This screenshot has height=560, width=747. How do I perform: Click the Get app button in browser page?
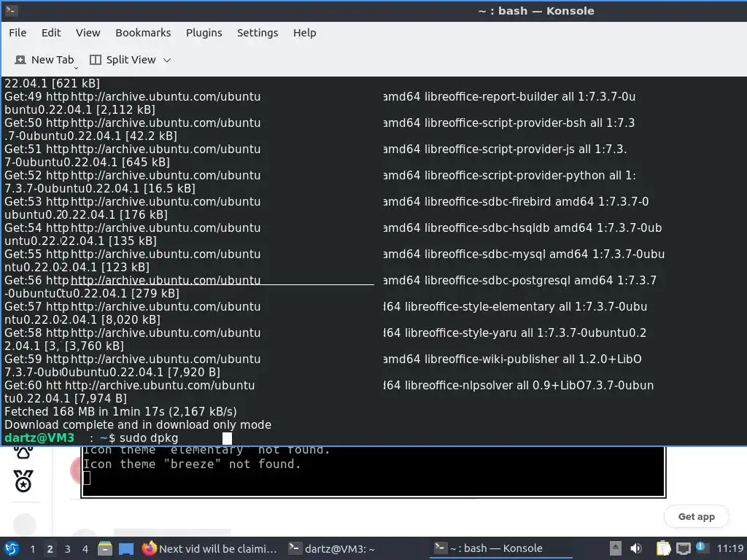click(696, 517)
